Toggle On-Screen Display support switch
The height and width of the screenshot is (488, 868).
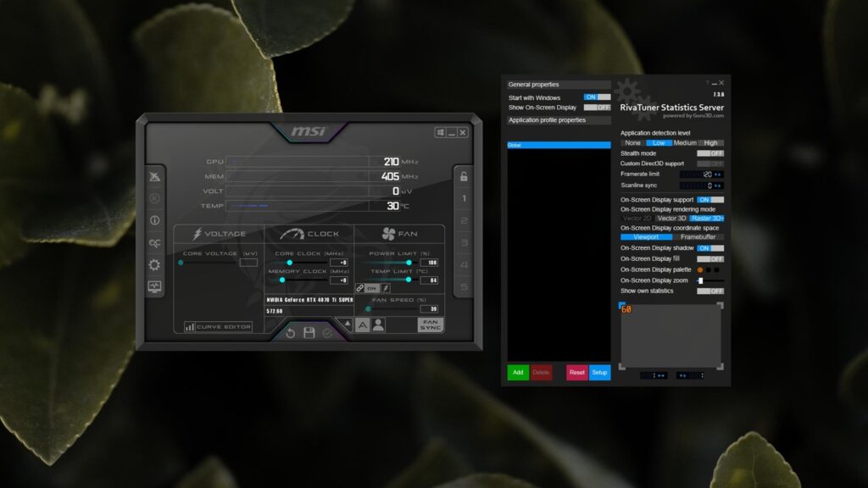(x=710, y=200)
